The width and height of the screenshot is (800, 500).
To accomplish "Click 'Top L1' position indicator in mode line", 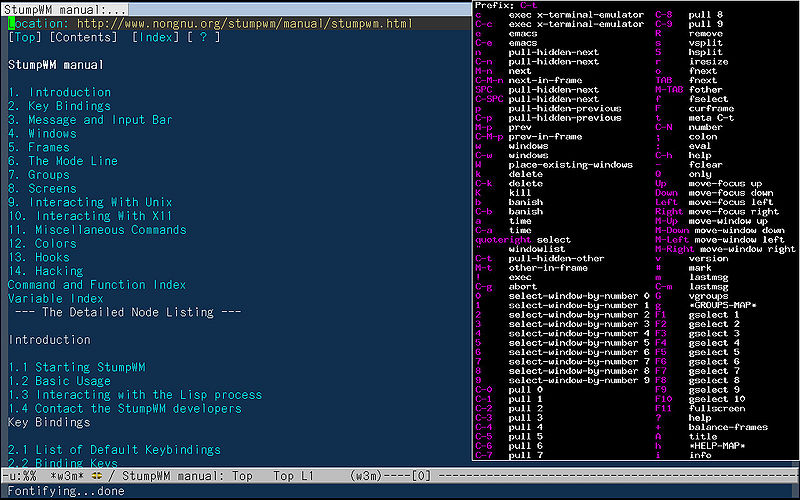I will click(293, 477).
